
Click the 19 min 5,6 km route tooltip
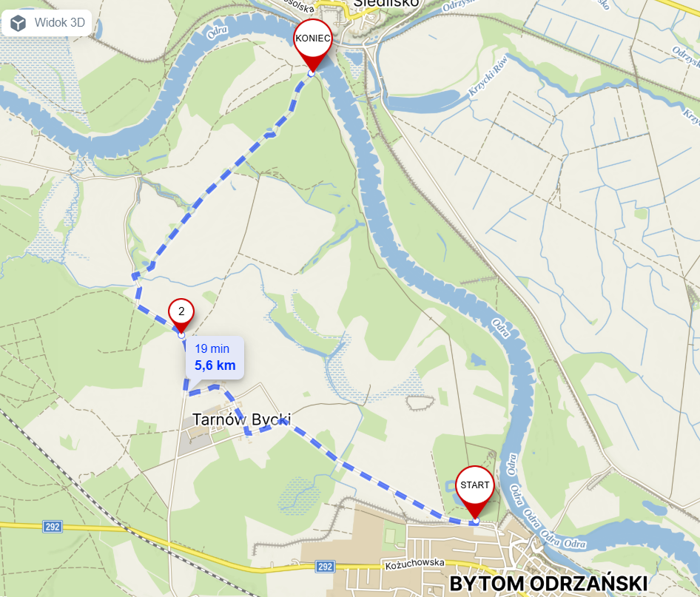click(x=215, y=357)
